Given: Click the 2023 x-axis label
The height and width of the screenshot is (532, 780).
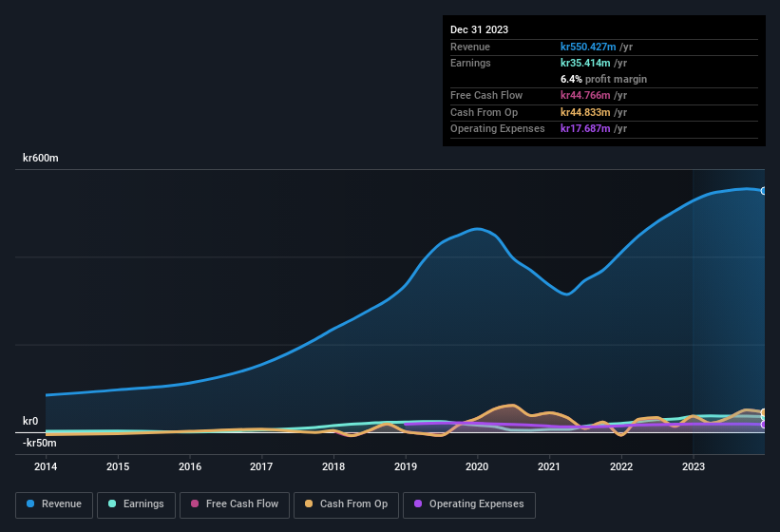Looking at the screenshot, I should click(694, 466).
